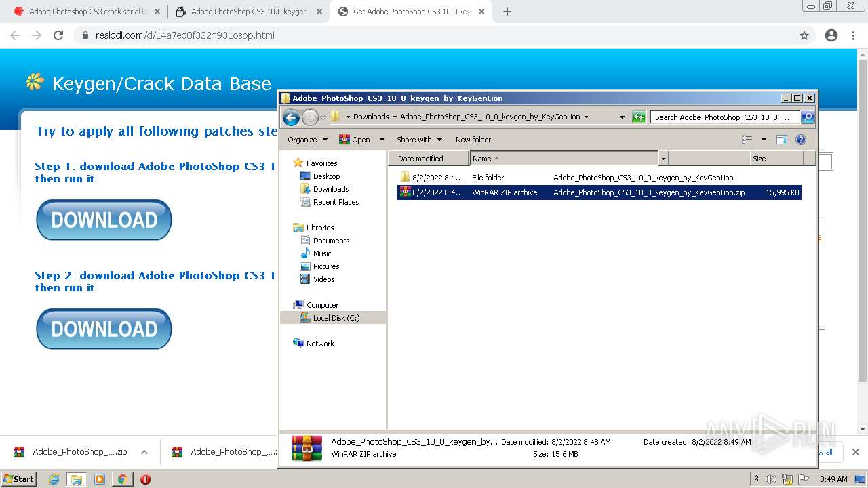Click the Step 2 DOWNLOAD button
The width and height of the screenshot is (868, 488).
point(104,329)
